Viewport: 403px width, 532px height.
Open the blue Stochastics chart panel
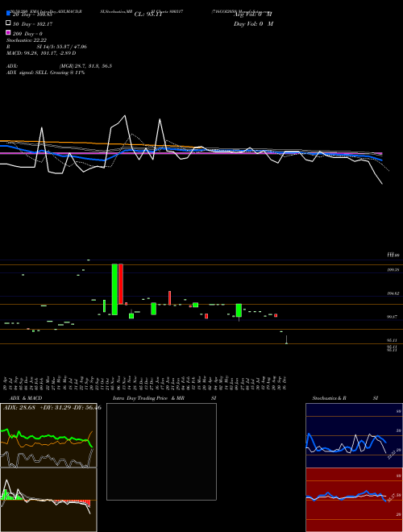coord(354,435)
